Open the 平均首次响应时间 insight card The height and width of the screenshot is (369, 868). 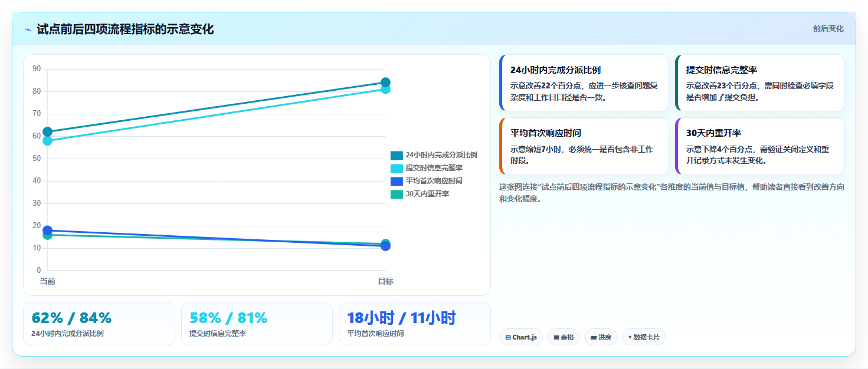pyautogui.click(x=584, y=146)
